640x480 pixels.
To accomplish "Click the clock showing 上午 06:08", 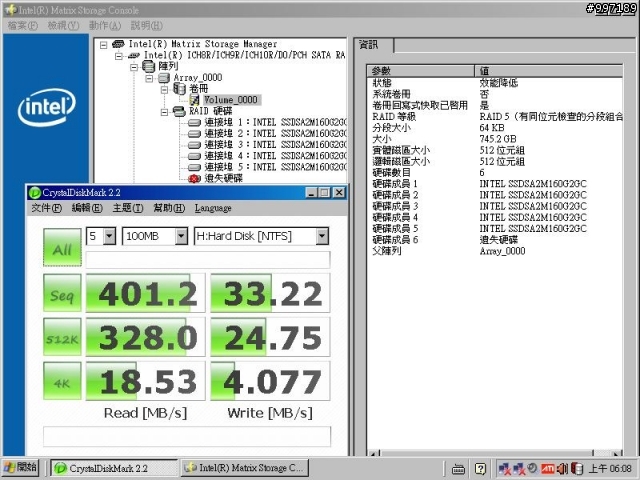I will [x=610, y=469].
